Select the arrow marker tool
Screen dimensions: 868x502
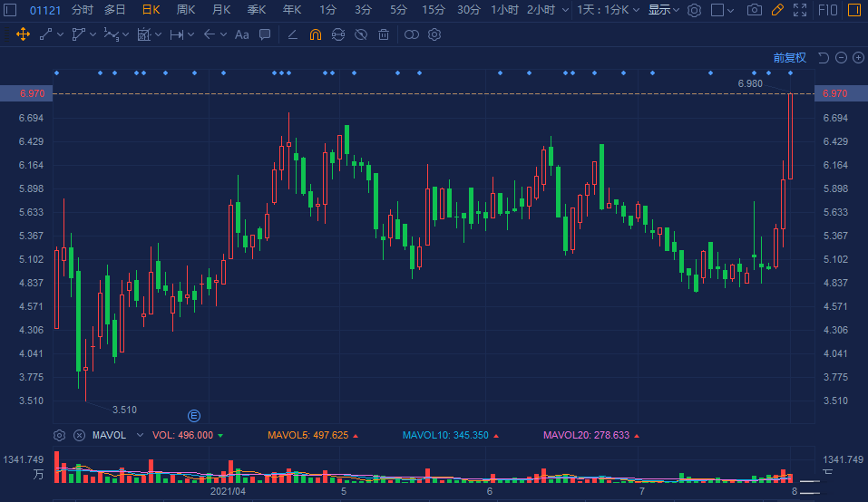[x=210, y=34]
